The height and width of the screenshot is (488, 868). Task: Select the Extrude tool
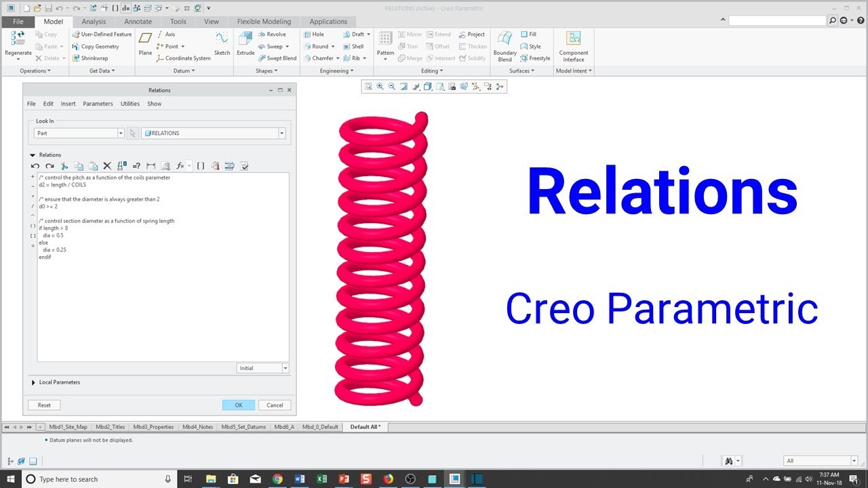click(x=245, y=43)
